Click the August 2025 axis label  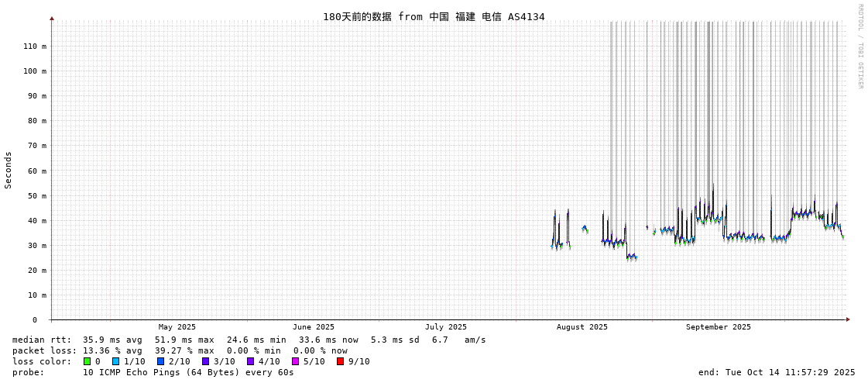click(582, 327)
